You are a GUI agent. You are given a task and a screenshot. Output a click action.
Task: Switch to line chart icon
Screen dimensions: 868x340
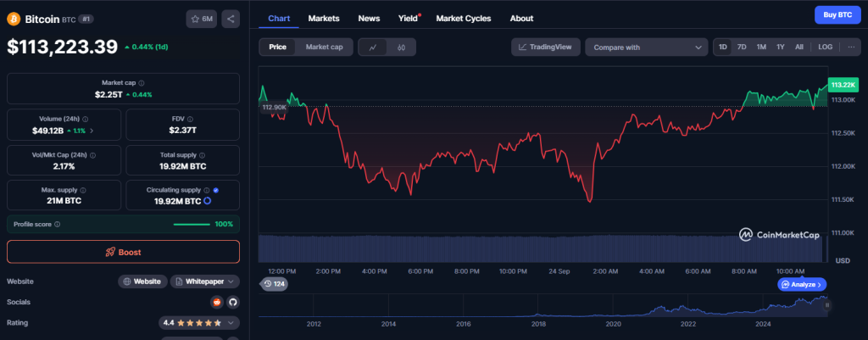372,47
